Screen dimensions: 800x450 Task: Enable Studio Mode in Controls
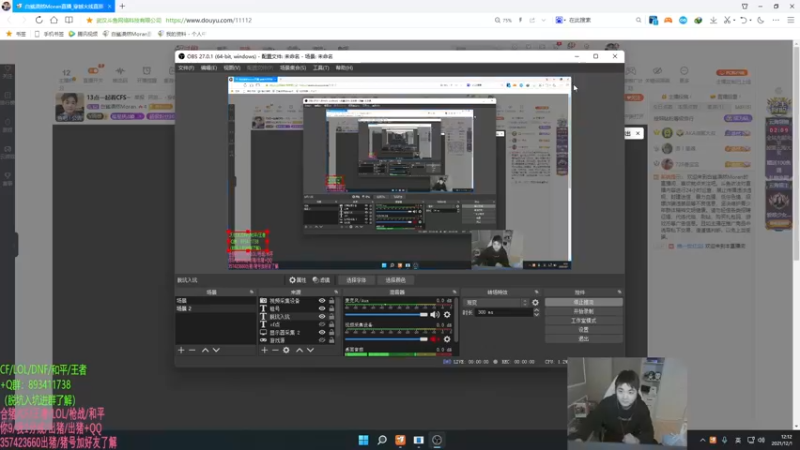(583, 320)
